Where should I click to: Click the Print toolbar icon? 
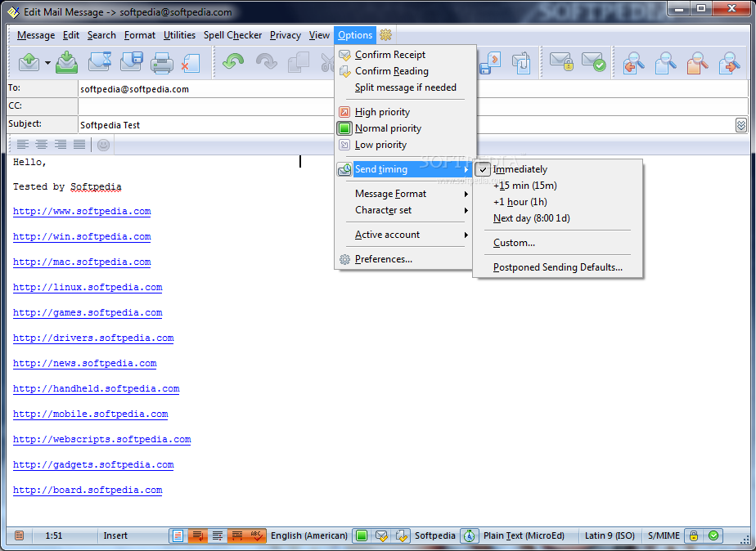pos(161,63)
